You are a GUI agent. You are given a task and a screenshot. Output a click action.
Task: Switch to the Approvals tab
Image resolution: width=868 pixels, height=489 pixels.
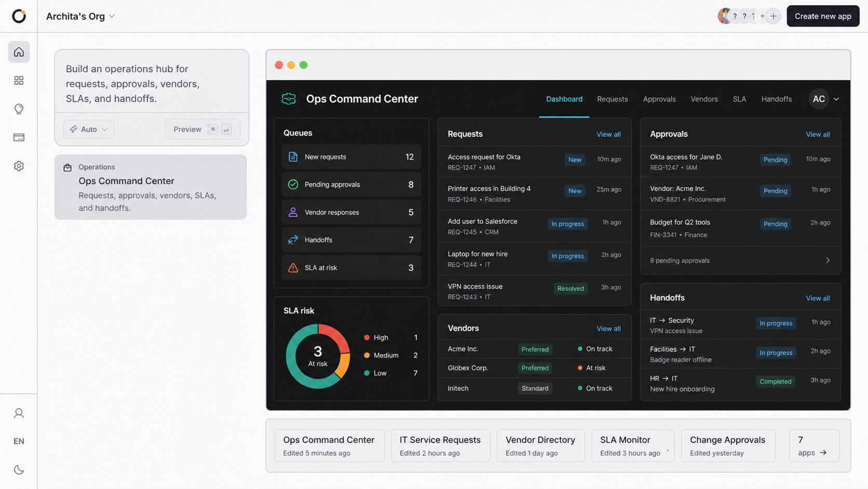[659, 99]
